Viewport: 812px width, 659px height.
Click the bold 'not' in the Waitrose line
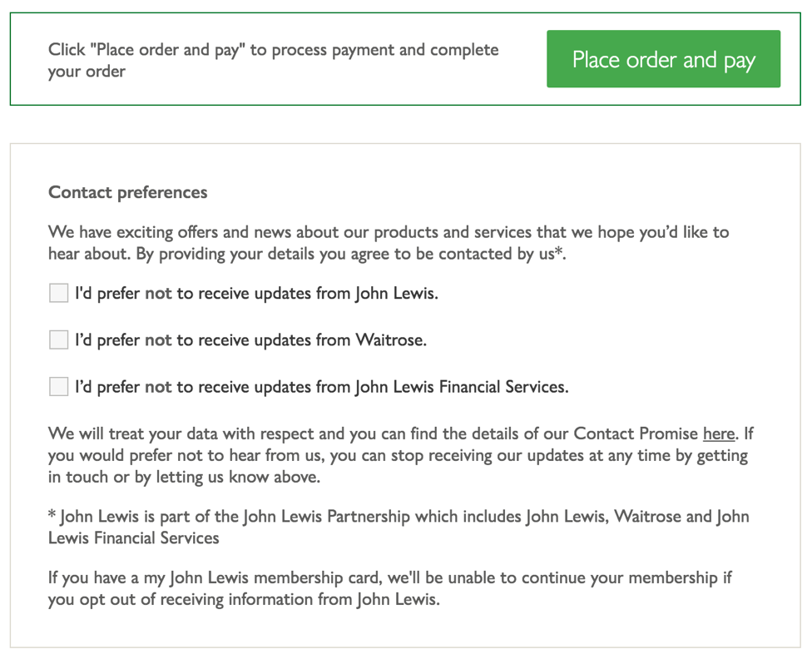pos(158,339)
